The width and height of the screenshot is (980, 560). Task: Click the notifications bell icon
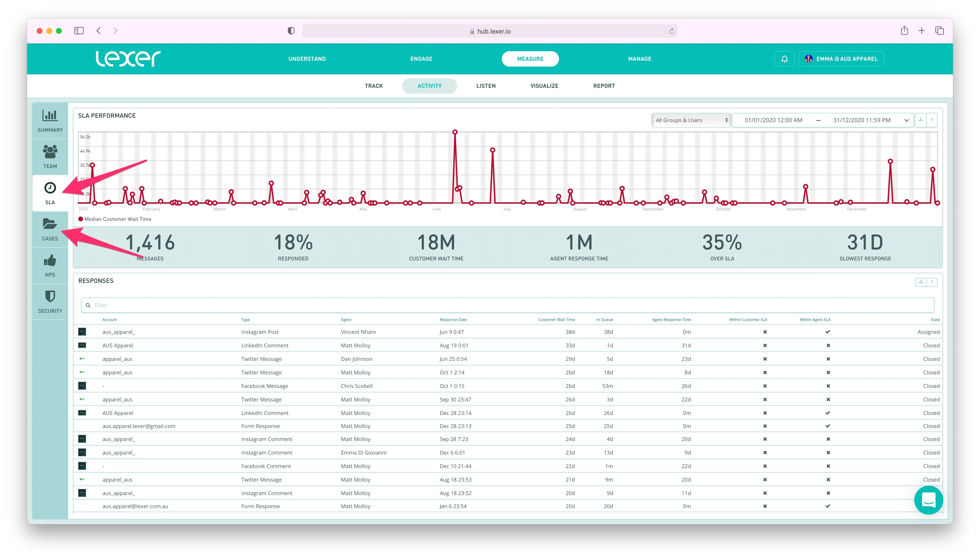(784, 59)
